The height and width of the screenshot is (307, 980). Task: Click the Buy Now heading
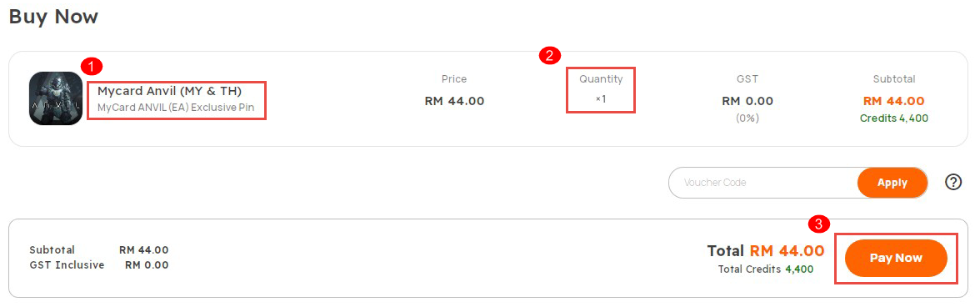pyautogui.click(x=53, y=16)
